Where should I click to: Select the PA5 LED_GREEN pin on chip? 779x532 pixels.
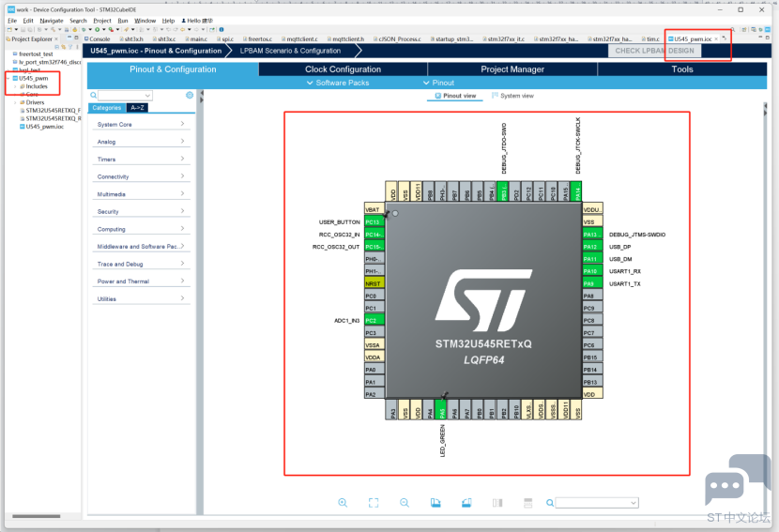tap(441, 409)
